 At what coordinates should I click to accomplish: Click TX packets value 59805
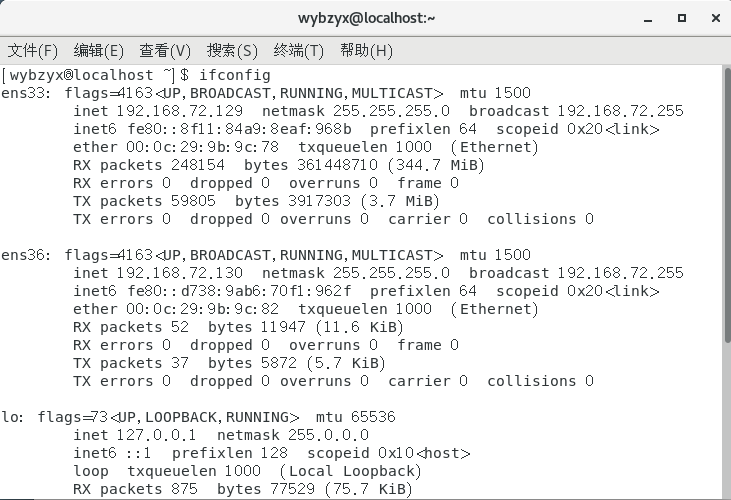tap(193, 201)
